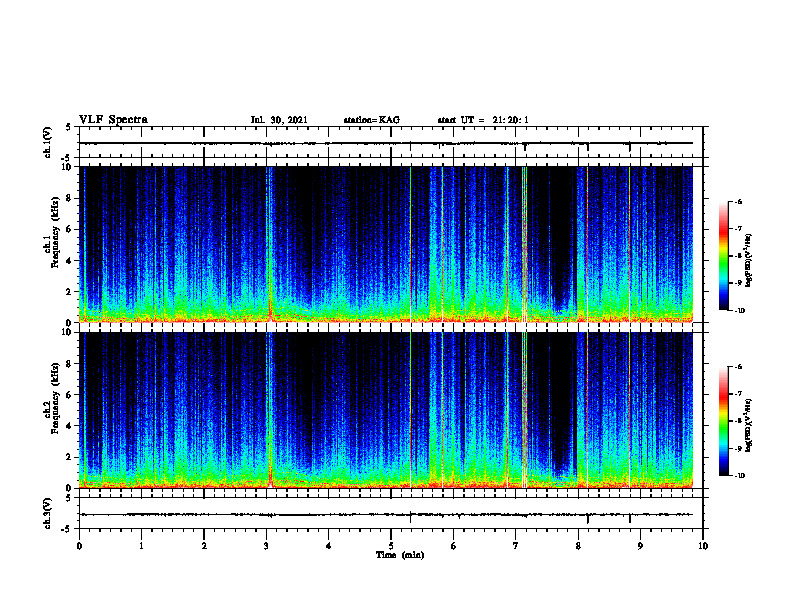Click time-axis tick label "5"
This screenshot has height=612, width=792.
tap(391, 546)
